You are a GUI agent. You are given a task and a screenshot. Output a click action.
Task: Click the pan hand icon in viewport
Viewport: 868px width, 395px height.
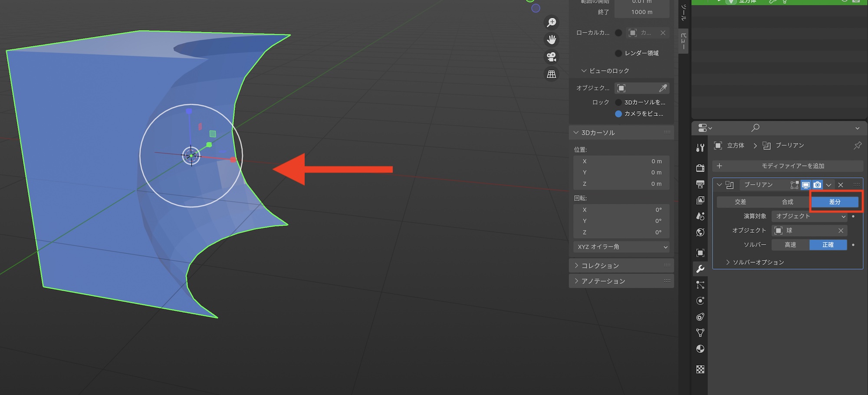tap(552, 40)
